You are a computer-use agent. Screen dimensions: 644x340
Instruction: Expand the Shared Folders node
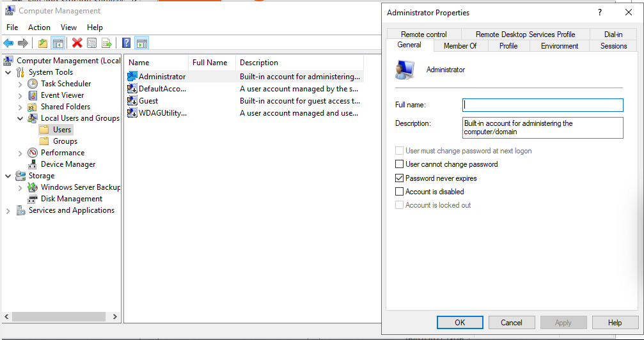coord(20,107)
